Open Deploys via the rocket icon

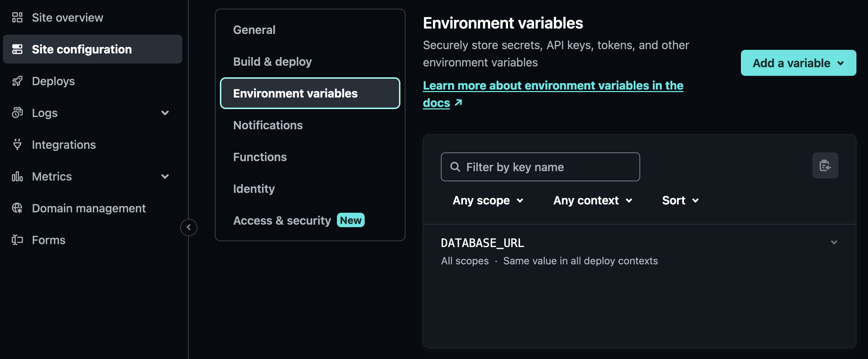tap(17, 81)
